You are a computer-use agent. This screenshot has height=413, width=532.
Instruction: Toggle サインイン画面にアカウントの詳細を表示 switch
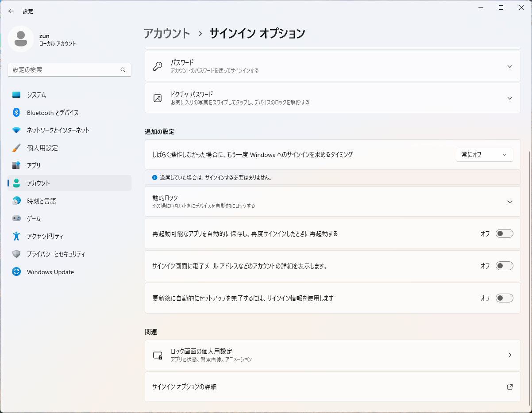click(x=504, y=266)
